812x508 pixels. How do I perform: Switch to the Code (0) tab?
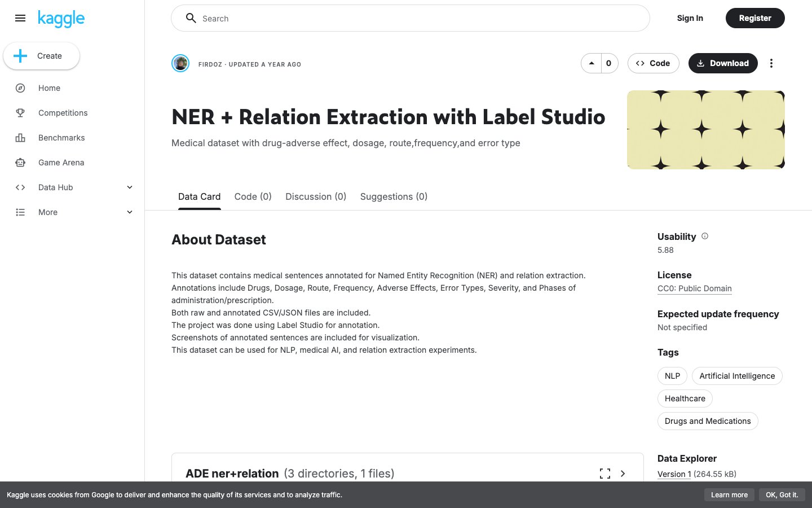(253, 196)
